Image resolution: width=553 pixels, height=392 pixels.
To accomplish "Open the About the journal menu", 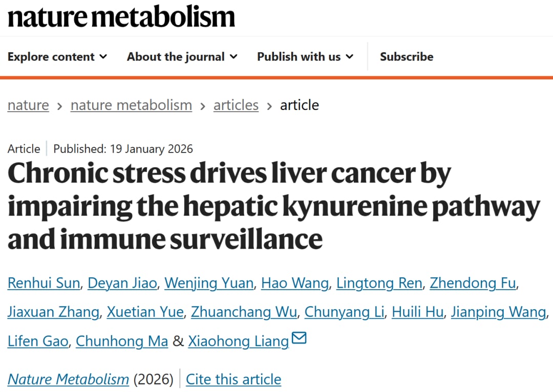I will (182, 57).
